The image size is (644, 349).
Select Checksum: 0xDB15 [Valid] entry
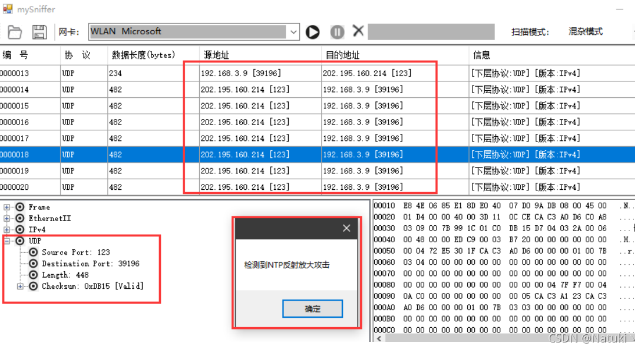[93, 286]
